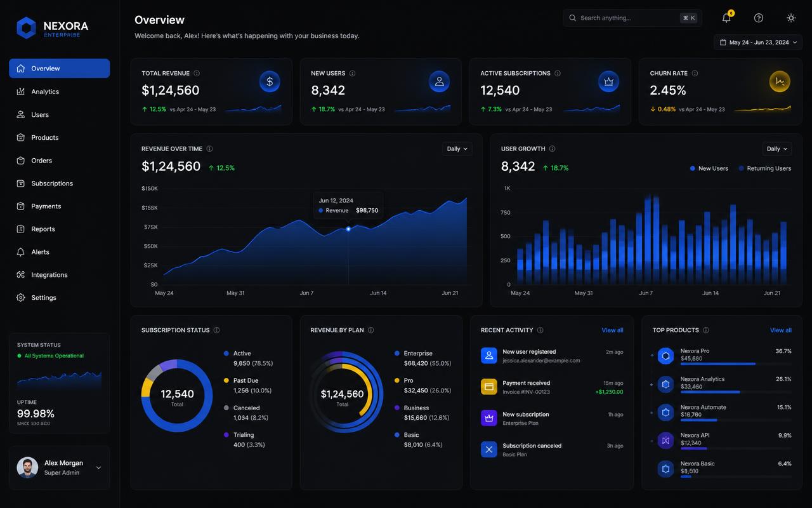Click the info icon beside Subscription Status
The height and width of the screenshot is (508, 812).
click(216, 330)
